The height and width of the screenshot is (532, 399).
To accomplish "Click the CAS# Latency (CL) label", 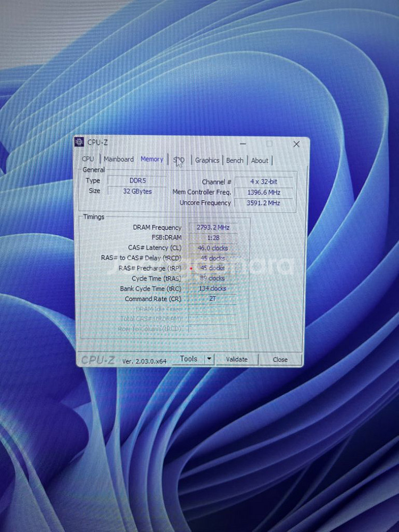I will click(x=155, y=248).
